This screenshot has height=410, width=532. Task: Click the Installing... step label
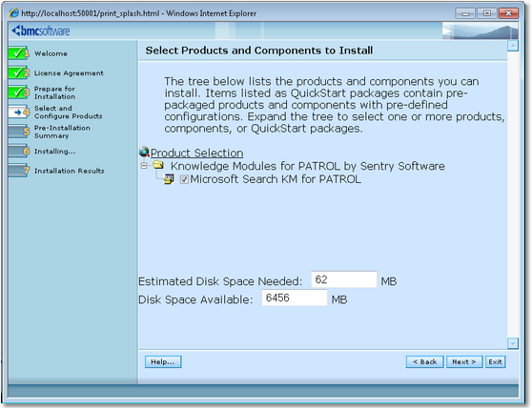point(55,152)
